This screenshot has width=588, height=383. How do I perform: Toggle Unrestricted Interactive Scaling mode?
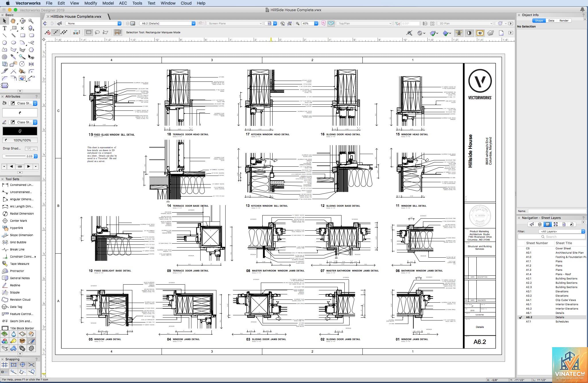64,32
